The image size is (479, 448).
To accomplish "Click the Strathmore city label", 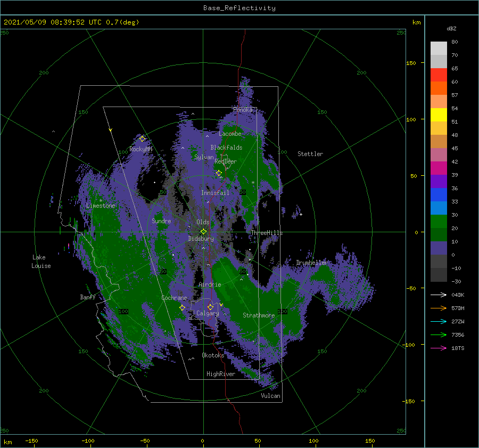I will tap(259, 315).
